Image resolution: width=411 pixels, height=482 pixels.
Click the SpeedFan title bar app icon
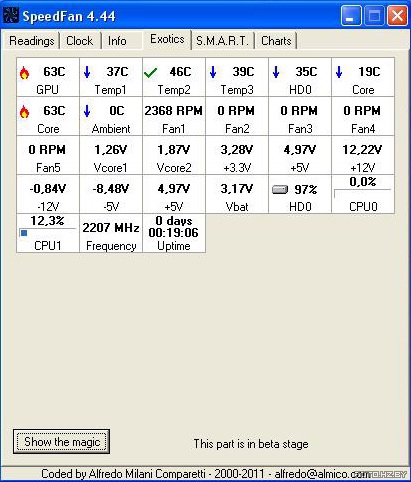click(x=10, y=15)
